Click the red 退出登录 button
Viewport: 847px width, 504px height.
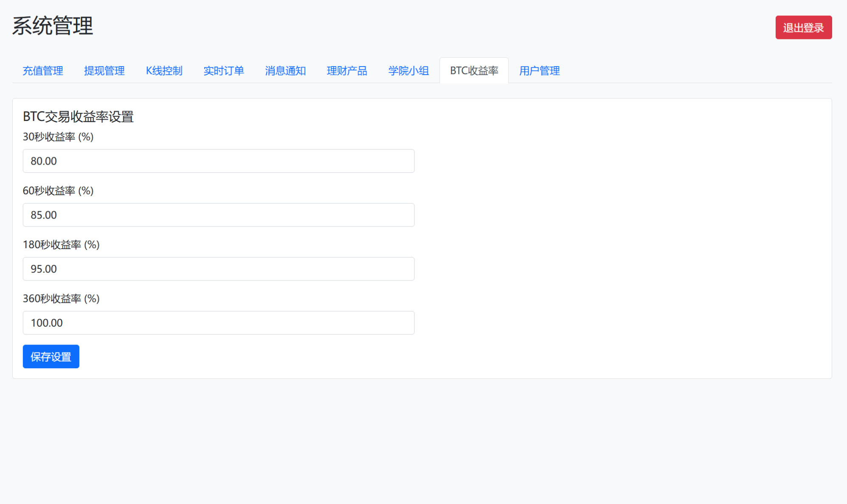pyautogui.click(x=803, y=27)
